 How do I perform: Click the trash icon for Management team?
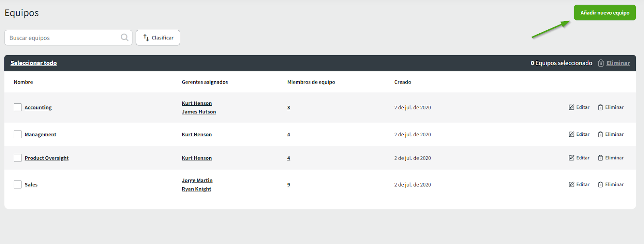tap(600, 134)
